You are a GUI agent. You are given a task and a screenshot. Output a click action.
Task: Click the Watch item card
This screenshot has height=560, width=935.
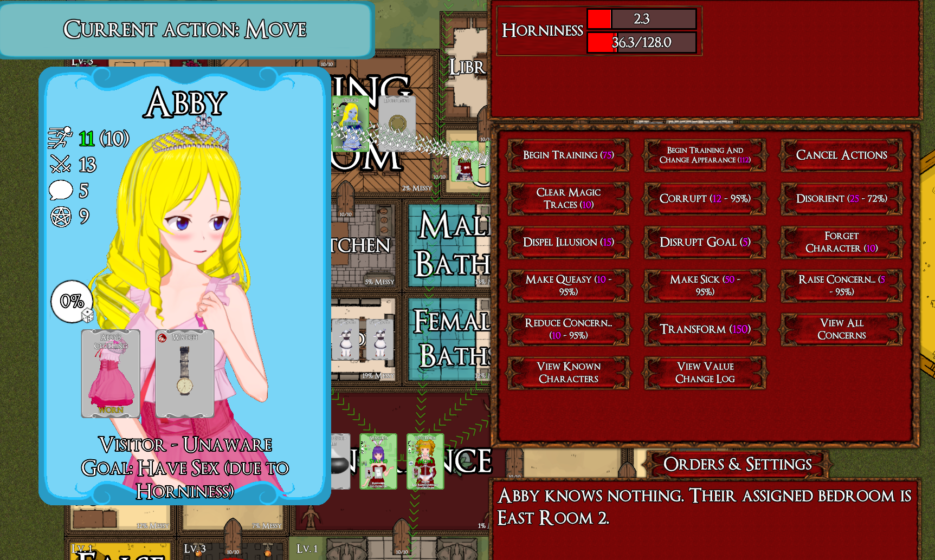click(185, 374)
